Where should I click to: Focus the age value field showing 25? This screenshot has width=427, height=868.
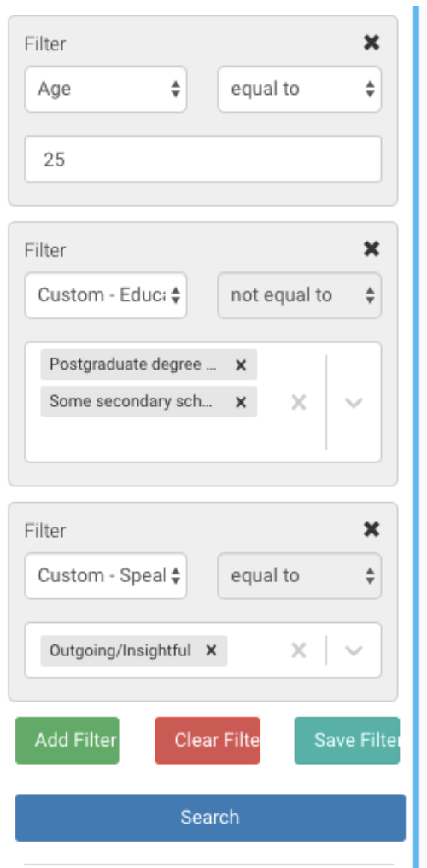(x=203, y=159)
